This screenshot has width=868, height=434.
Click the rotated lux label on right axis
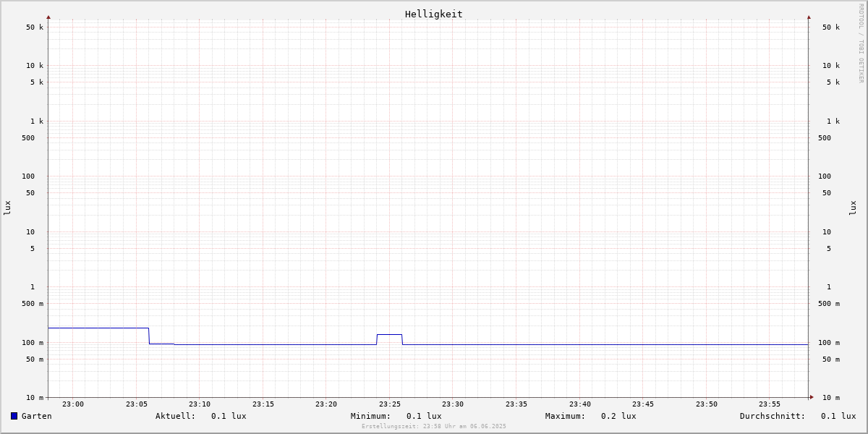tap(853, 208)
